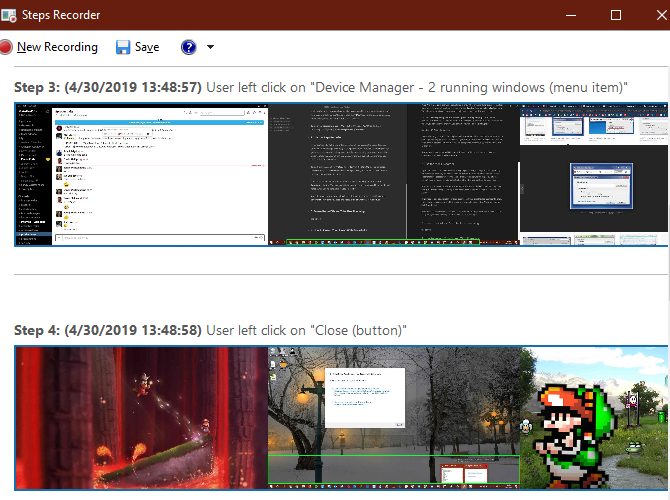Click the red record icon for New Recording
Viewport: 670px width, 500px height.
click(7, 47)
